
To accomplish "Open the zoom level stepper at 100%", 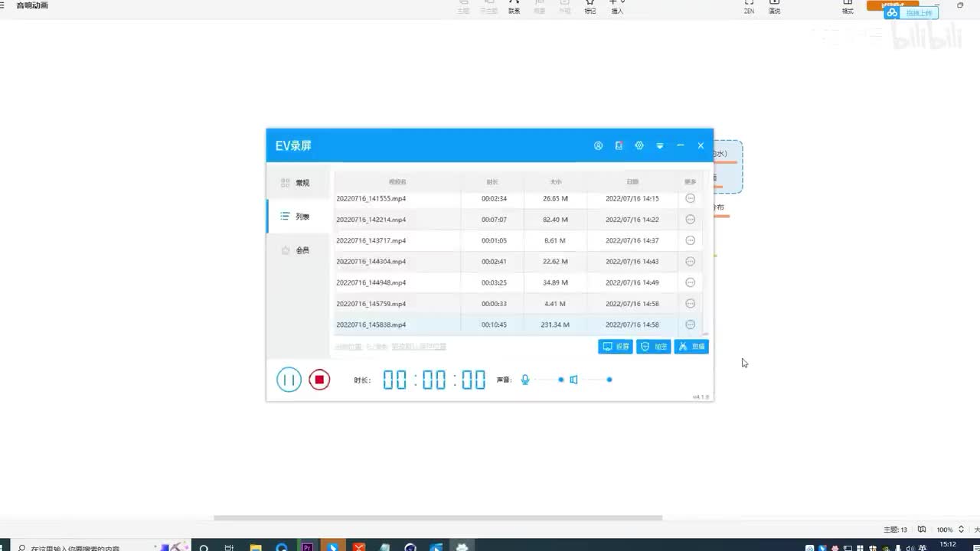I will click(961, 530).
